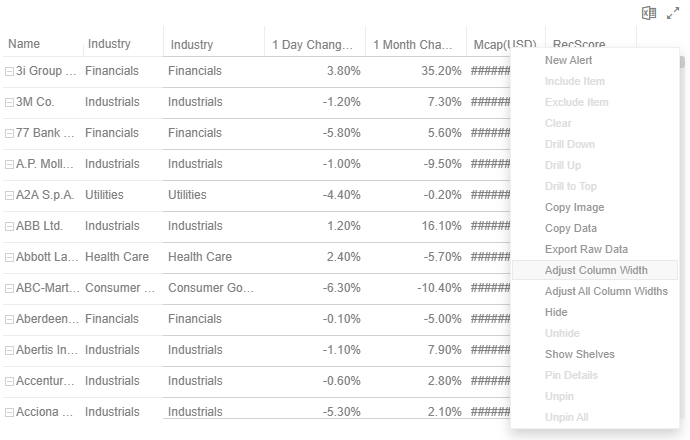Collapse the Abbott La... row

coord(9,258)
